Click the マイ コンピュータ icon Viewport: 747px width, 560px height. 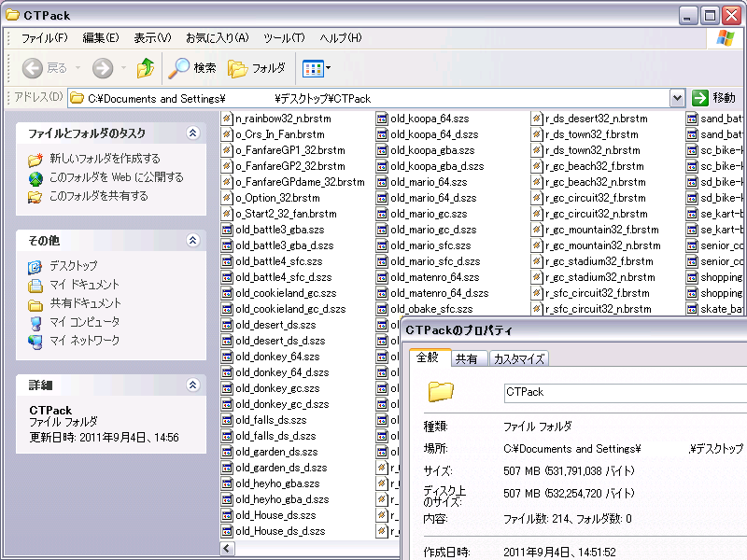[x=35, y=323]
